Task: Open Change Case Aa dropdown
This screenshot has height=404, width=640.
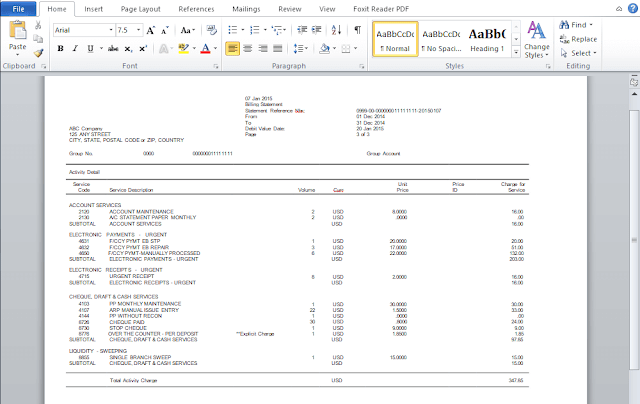Action: point(188,30)
